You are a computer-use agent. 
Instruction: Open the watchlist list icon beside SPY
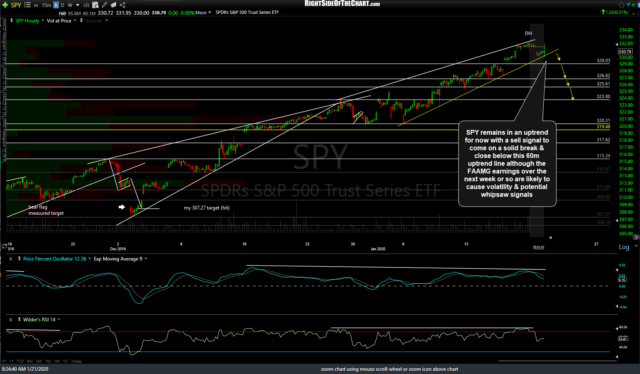pyautogui.click(x=27, y=5)
